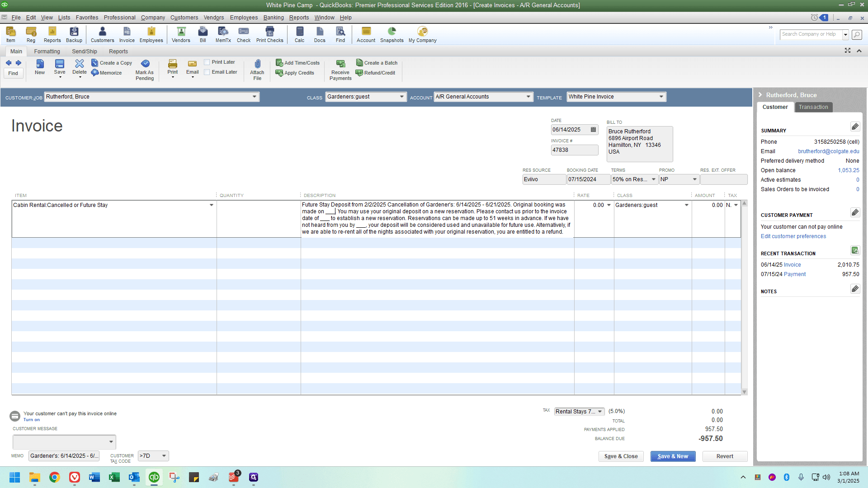Expand the Customer:Job dropdown
Screen dimensions: 868x488
coord(255,97)
